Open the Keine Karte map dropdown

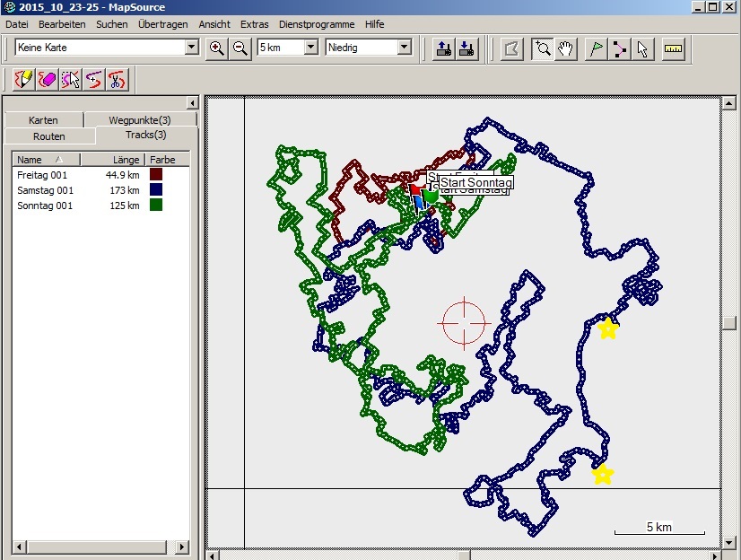point(191,48)
